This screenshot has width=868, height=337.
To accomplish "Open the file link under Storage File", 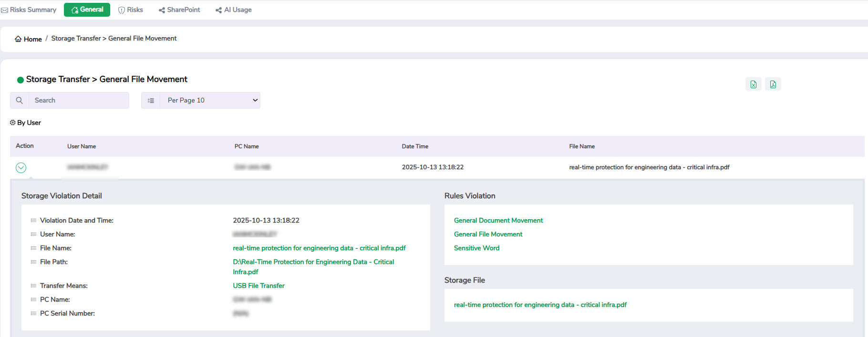I will [x=540, y=305].
